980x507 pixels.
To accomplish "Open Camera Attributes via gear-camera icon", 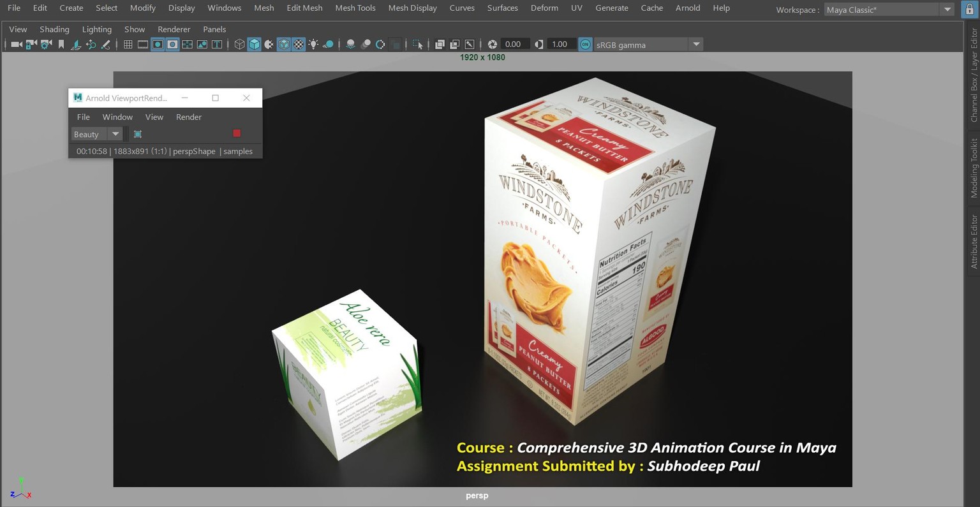I will point(46,44).
